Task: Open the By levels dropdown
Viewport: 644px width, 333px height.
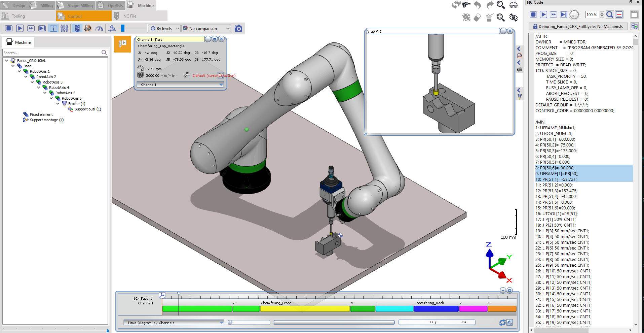Action: click(x=164, y=29)
